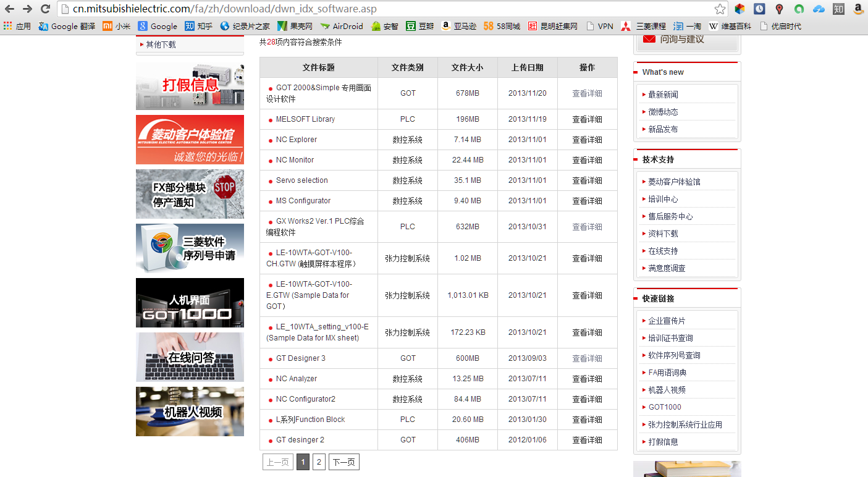Open the AirDroid bookmark
The height and width of the screenshot is (477, 868).
point(342,26)
